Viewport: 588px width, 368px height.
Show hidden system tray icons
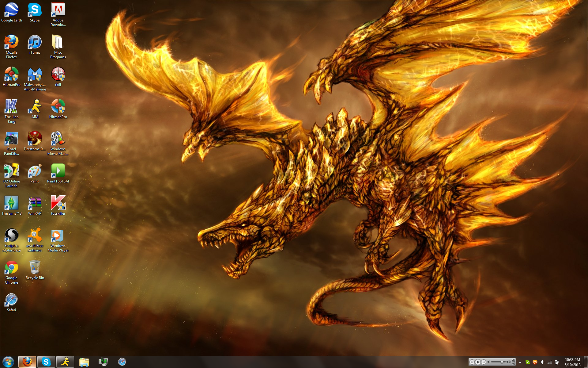tap(520, 362)
